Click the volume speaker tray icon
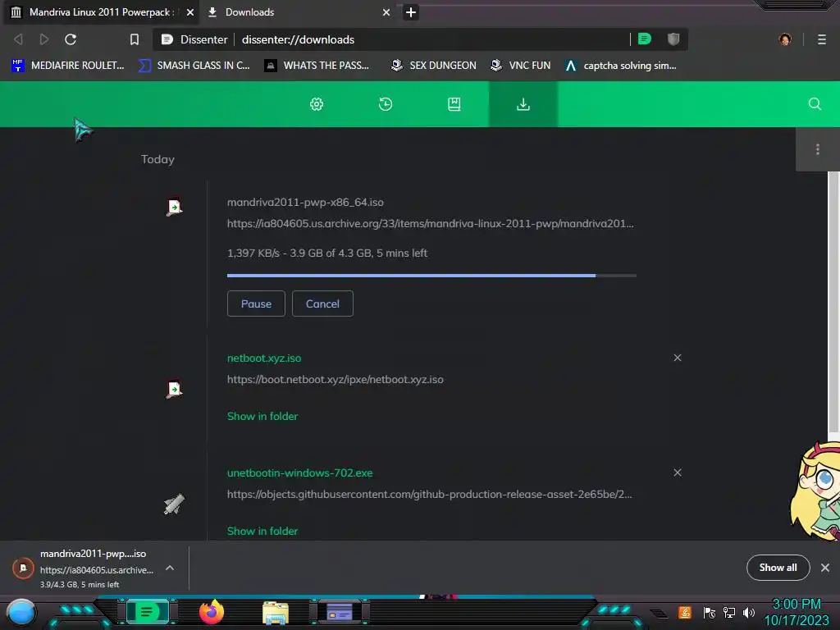This screenshot has height=630, width=840. (x=749, y=612)
